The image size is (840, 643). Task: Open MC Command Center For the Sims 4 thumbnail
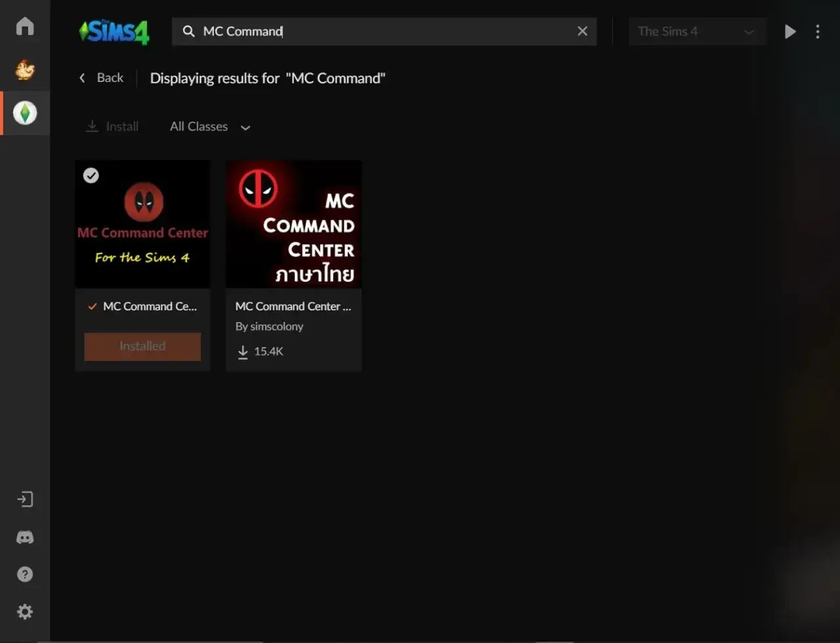pos(143,224)
